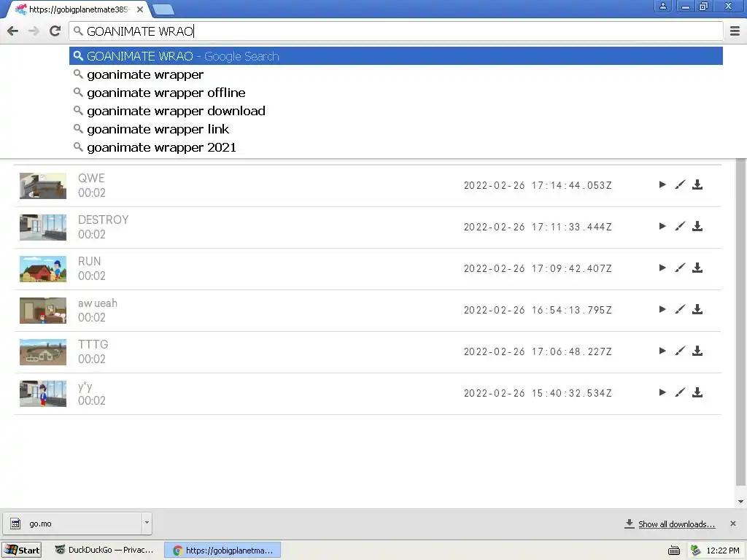This screenshot has width=747, height=560.
Task: Open the Chrome user profile button
Action: coord(662,6)
